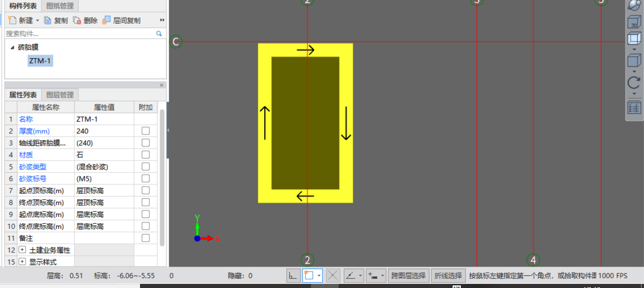This screenshot has width=644, height=288.
Task: Toggle the 材质 附加 checkbox
Action: [146, 155]
